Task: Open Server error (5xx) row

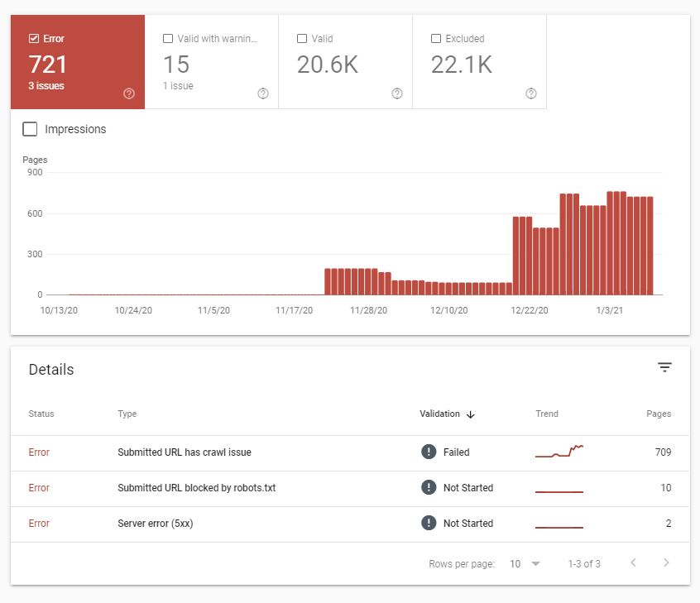Action: (x=350, y=524)
